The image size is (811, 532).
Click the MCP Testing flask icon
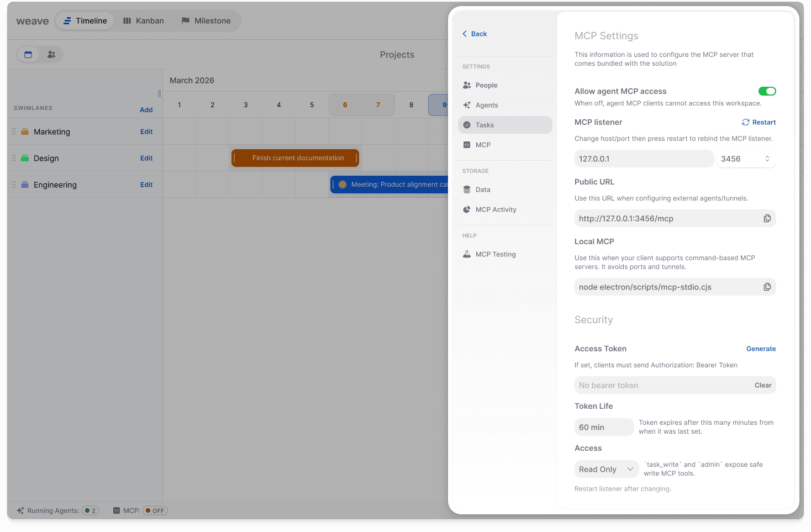tap(467, 254)
